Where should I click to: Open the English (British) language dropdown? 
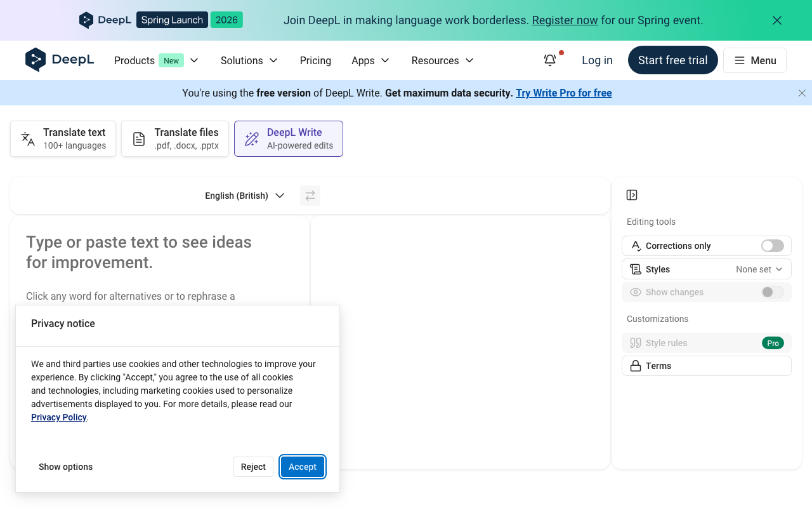pyautogui.click(x=244, y=196)
